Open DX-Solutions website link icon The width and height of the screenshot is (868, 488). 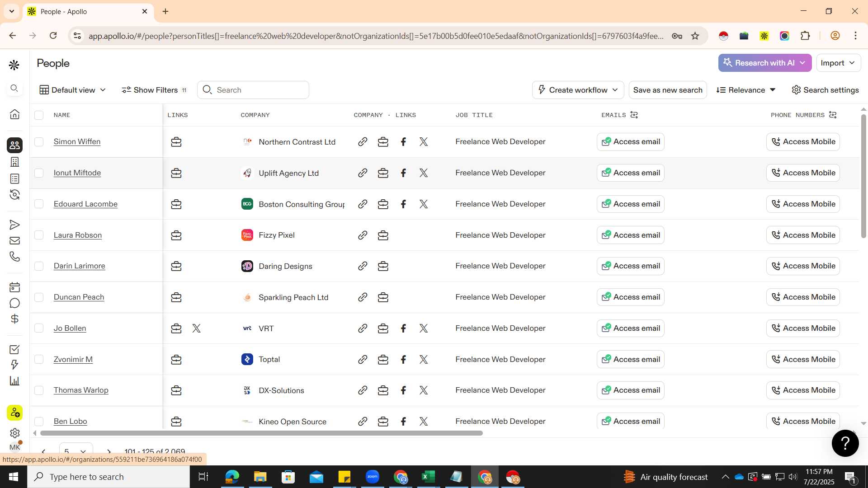(x=363, y=390)
